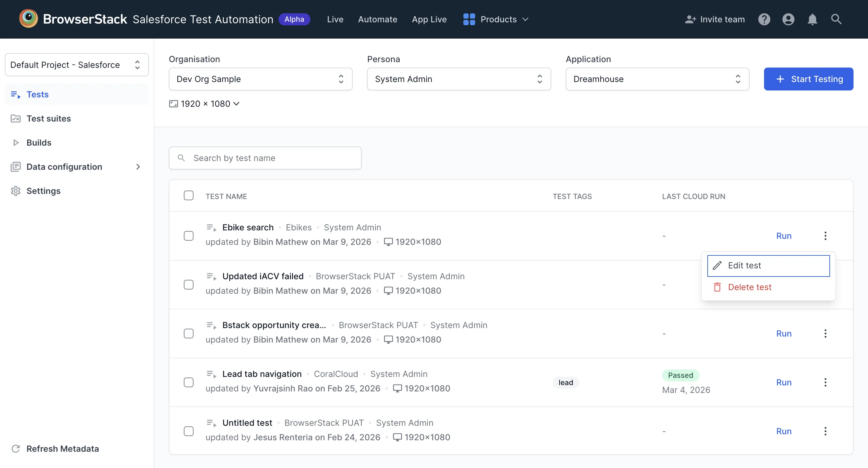Viewport: 868px width, 468px height.
Task: Check the Lead tab navigation row checkbox
Action: (189, 382)
